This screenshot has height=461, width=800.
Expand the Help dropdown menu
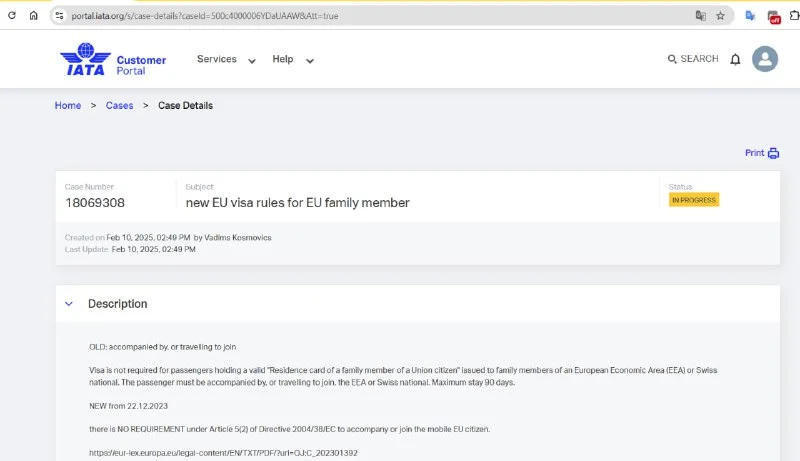click(293, 60)
